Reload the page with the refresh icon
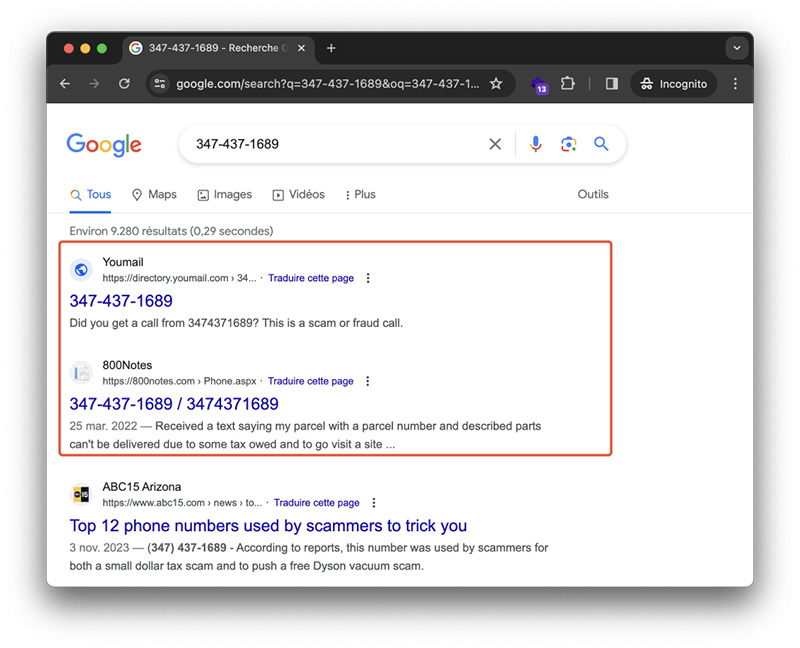800x648 pixels. 124,84
